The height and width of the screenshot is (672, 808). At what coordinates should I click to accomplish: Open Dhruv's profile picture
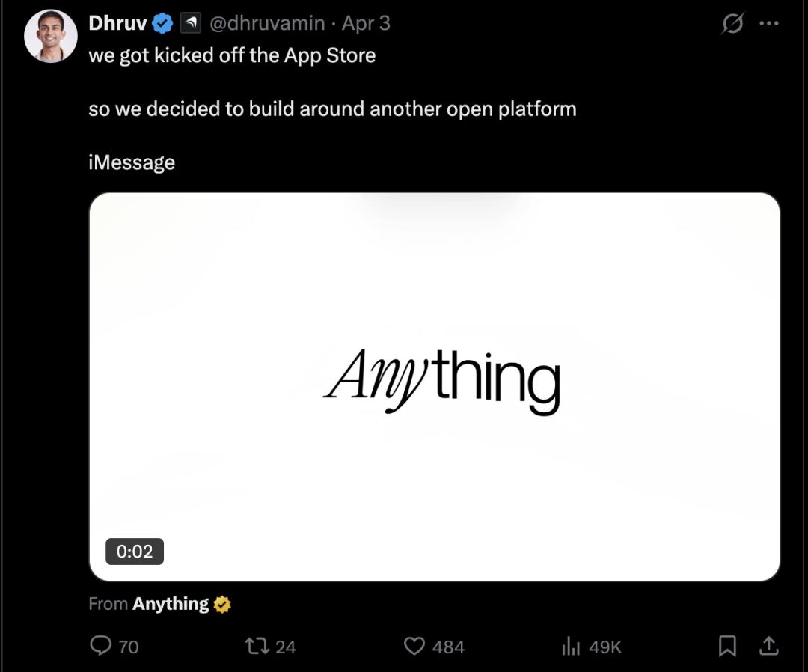[51, 35]
